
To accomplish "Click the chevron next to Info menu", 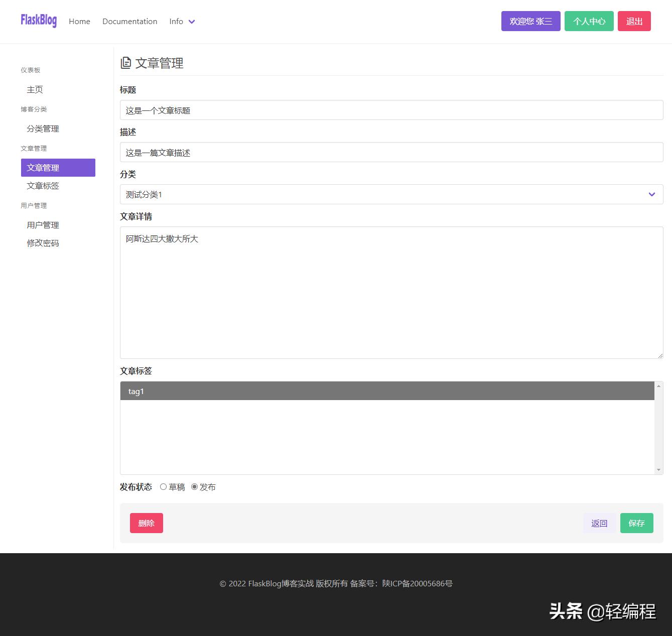I will [x=192, y=22].
